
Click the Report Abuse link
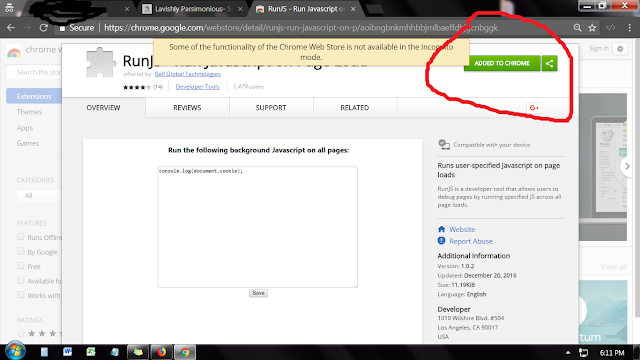coord(471,241)
